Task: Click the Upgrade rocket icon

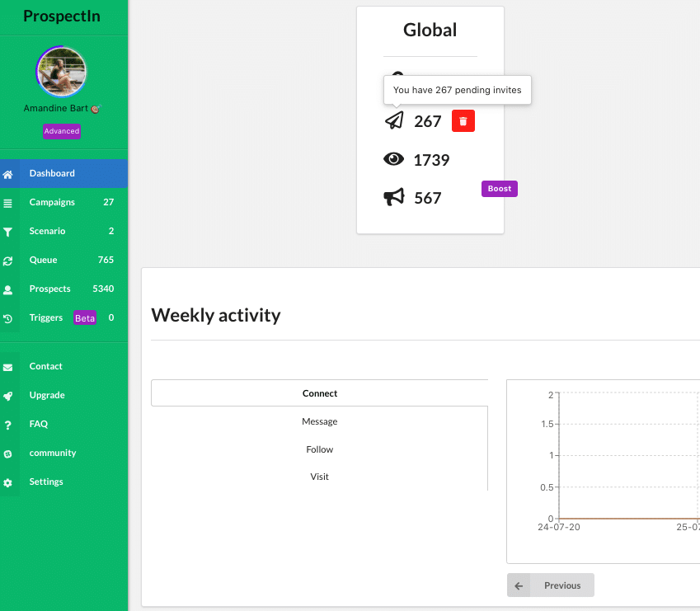Action: [x=7, y=396]
